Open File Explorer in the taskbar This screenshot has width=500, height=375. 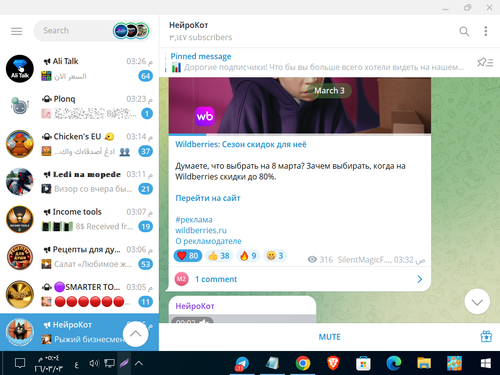(x=424, y=363)
